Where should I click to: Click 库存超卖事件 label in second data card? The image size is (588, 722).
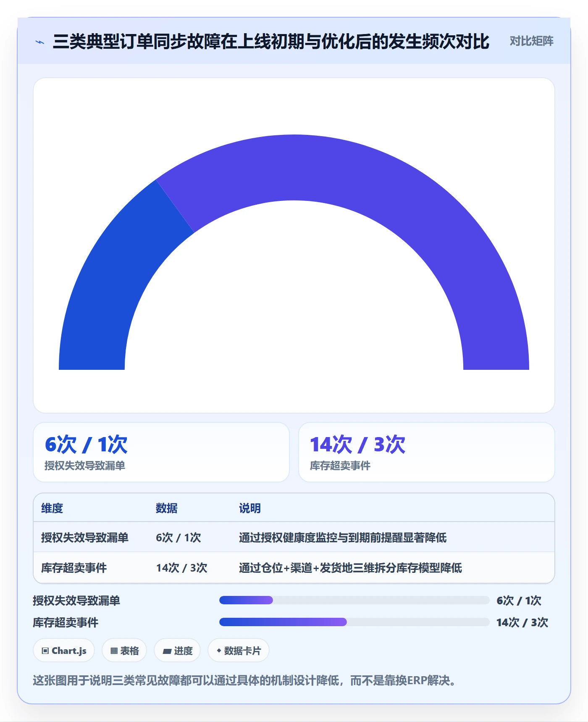click(340, 466)
